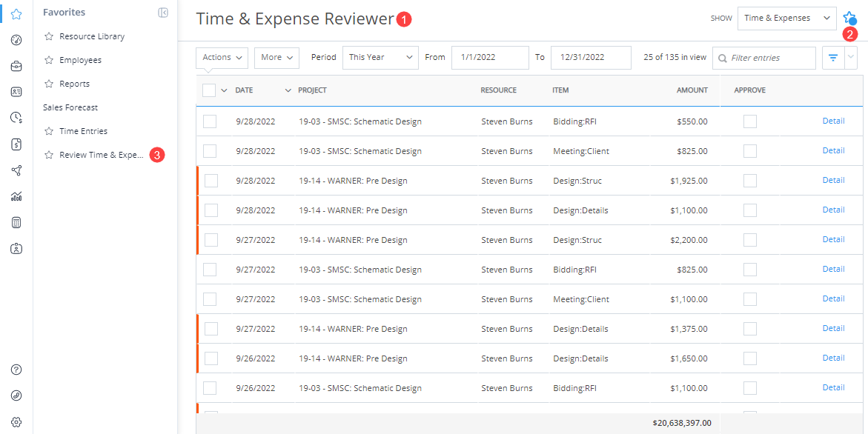The image size is (868, 434).
Task: Open the Projects briefcase icon
Action: point(16,66)
